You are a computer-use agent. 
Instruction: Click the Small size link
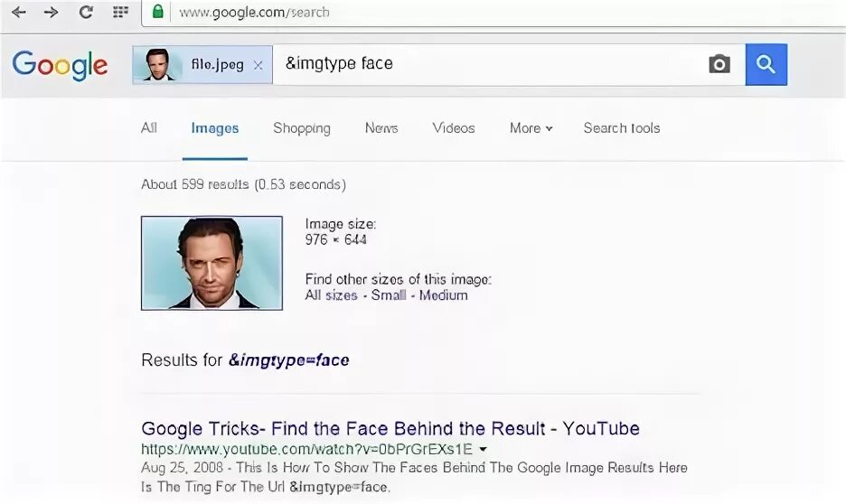coord(389,295)
